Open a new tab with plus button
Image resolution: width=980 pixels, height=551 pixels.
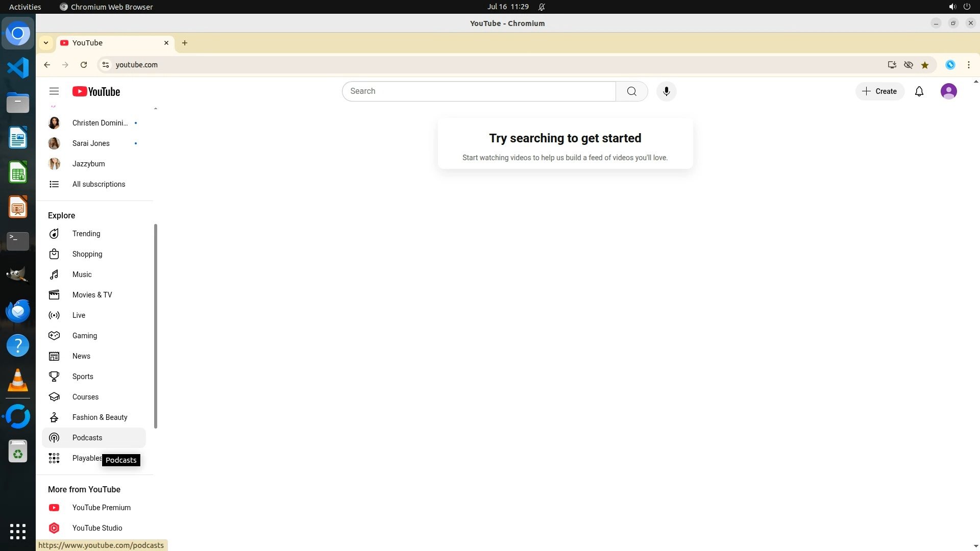tap(185, 43)
